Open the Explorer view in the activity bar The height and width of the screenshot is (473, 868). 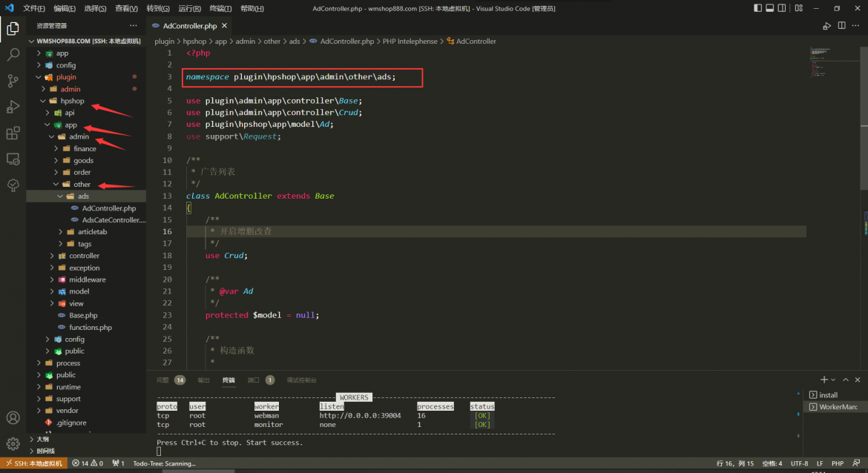coord(13,28)
